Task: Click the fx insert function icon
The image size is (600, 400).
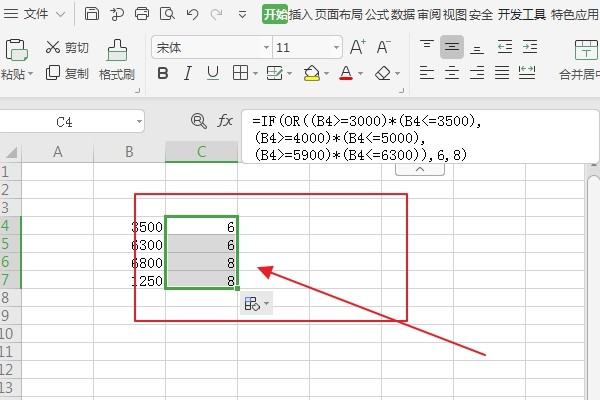Action: click(225, 121)
